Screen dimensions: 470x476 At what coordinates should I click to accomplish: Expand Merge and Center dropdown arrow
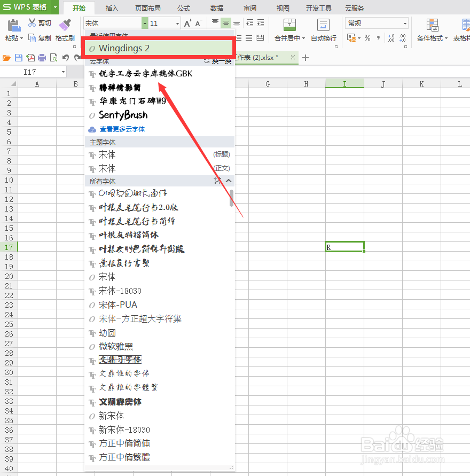pos(303,38)
